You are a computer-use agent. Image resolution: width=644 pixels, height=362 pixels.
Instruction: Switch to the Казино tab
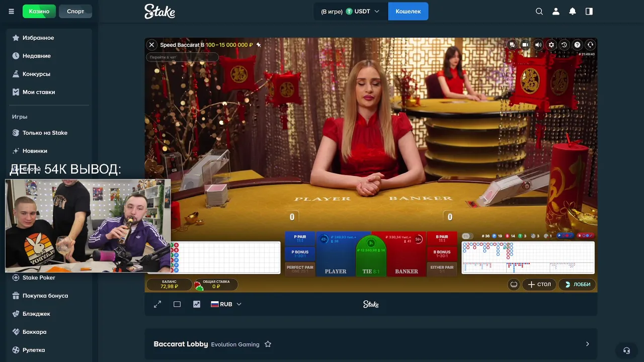click(x=39, y=11)
